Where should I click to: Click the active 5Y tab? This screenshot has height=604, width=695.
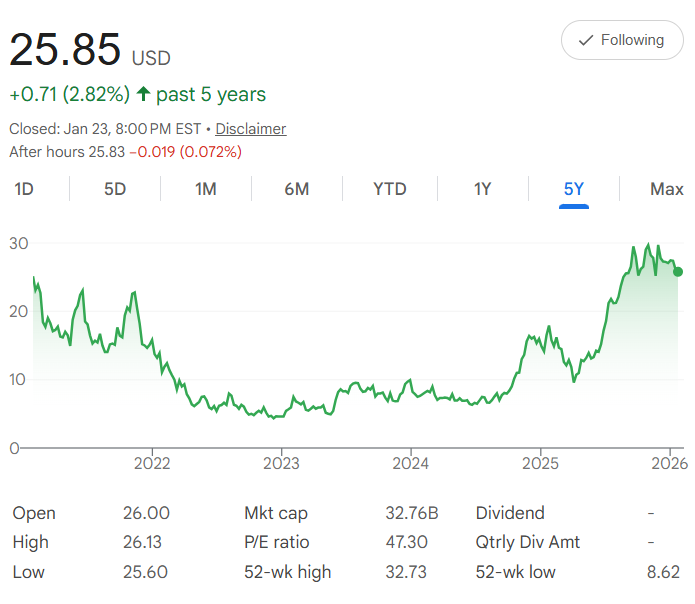pos(574,189)
